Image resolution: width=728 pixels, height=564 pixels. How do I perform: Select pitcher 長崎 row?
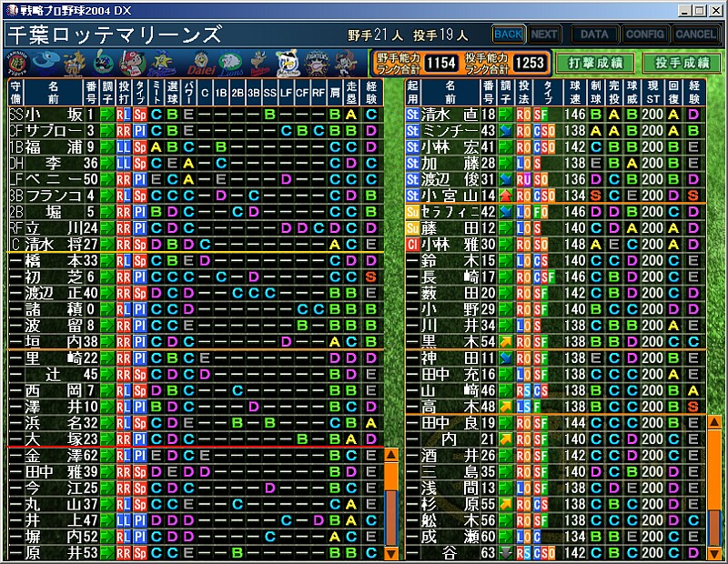tap(555, 277)
